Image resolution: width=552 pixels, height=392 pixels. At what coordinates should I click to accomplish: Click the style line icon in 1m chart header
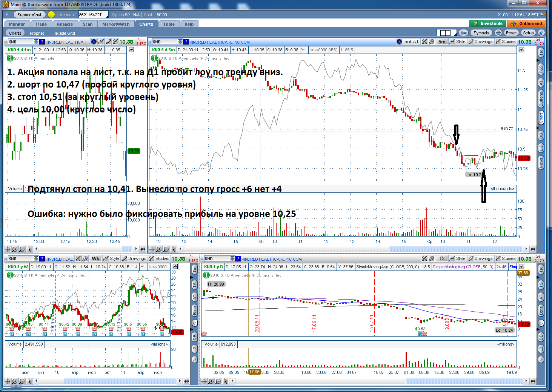(x=101, y=42)
